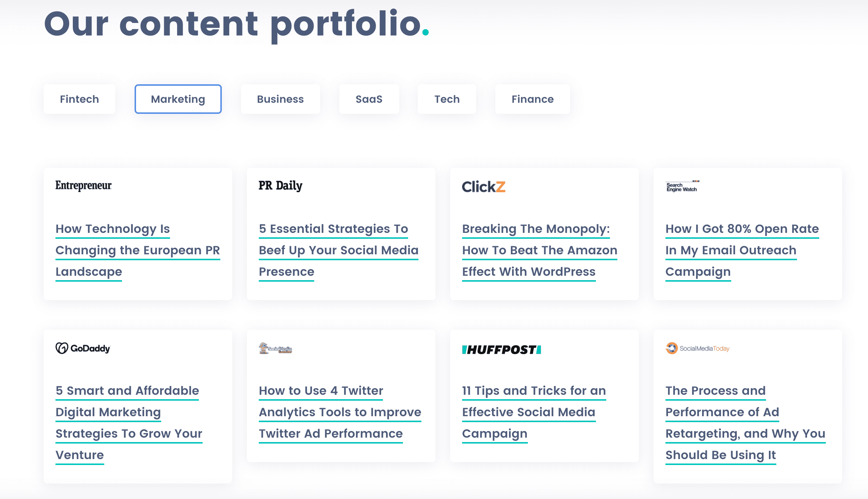Select the Marketing category tab
The width and height of the screenshot is (868, 499).
[x=177, y=99]
